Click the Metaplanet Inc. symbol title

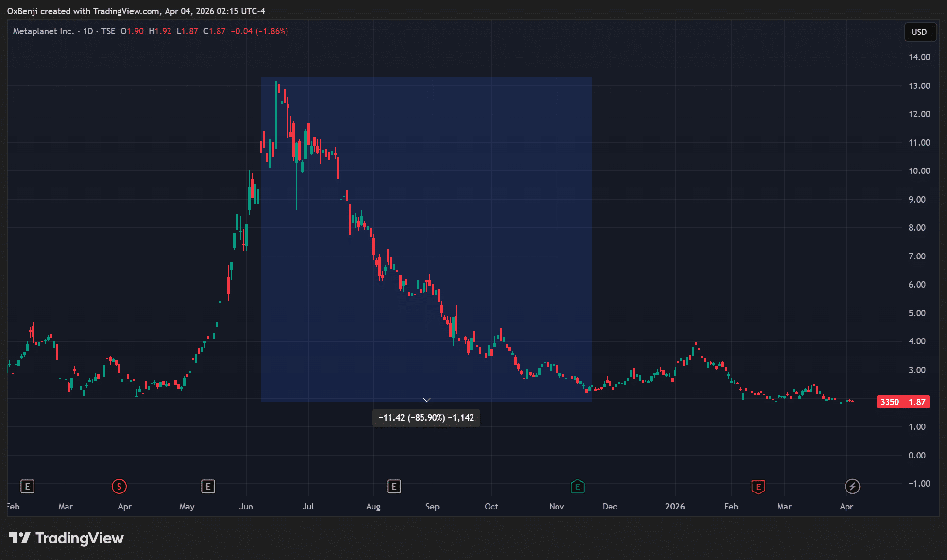(x=43, y=31)
